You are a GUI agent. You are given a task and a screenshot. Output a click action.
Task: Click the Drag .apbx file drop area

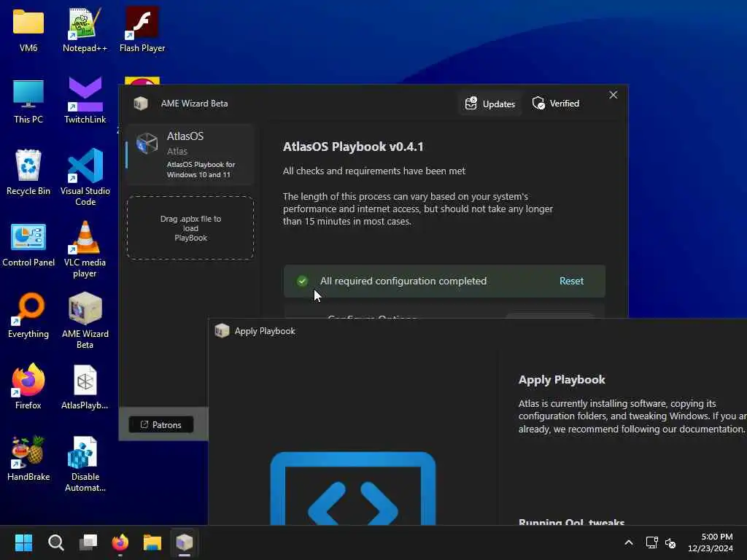tap(190, 227)
